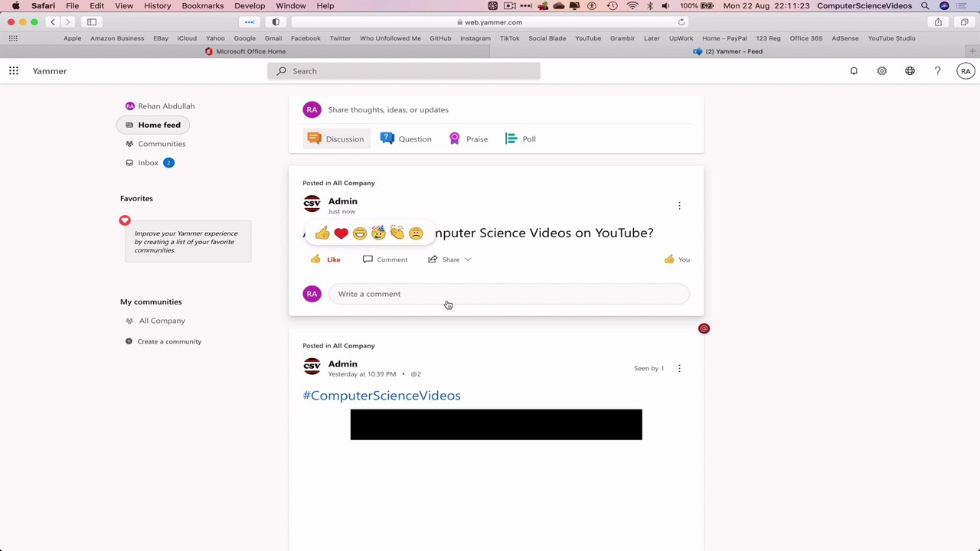Select the Discussion post type

[336, 139]
